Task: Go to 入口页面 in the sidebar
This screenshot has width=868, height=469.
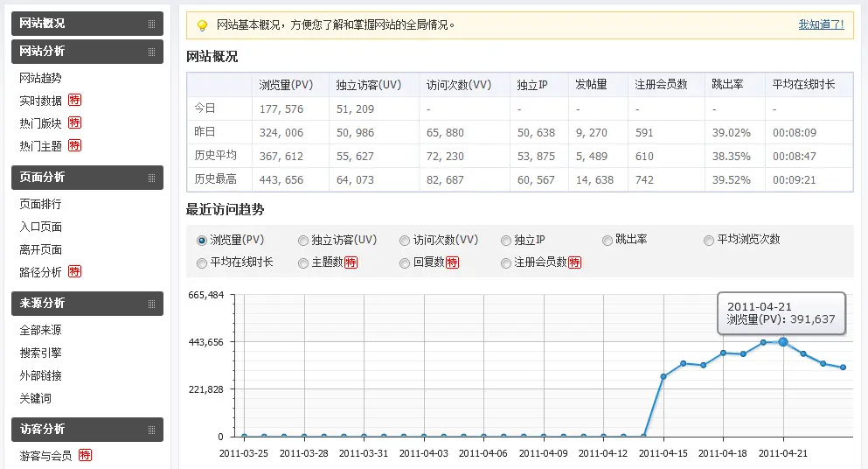Action: coord(40,227)
